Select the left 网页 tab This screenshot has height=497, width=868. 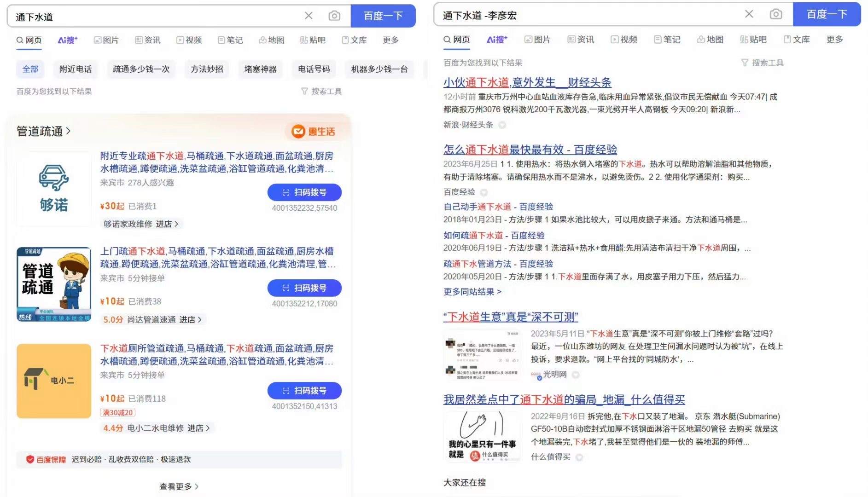coord(29,40)
